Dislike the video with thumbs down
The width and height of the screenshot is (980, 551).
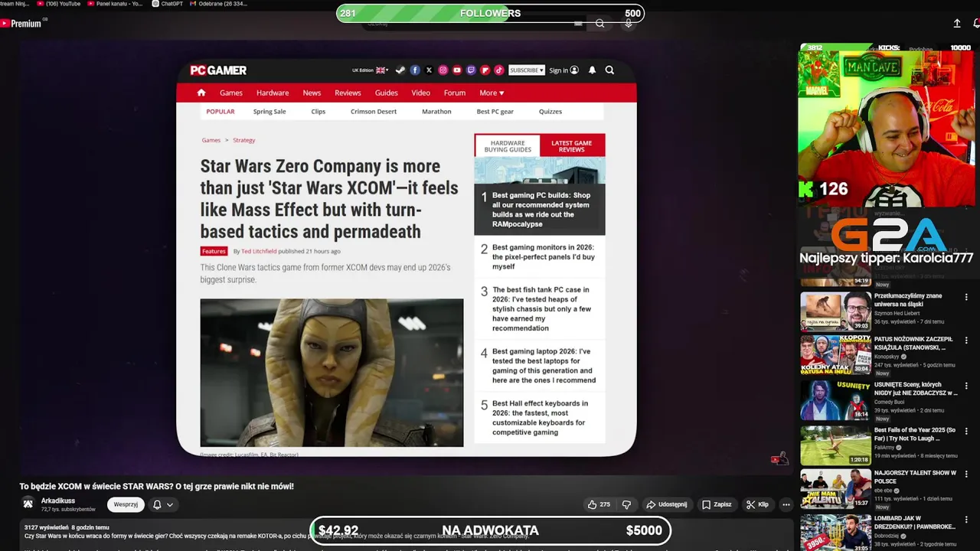point(626,504)
